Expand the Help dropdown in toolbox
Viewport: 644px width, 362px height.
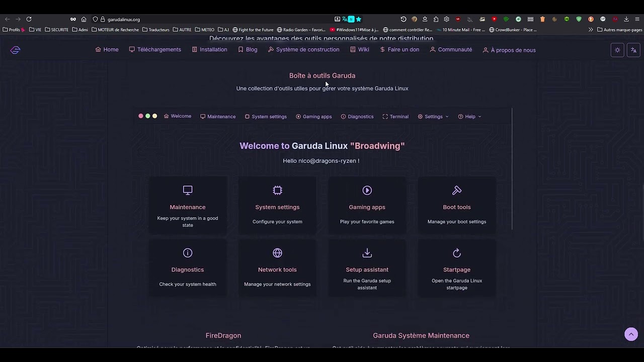click(x=469, y=117)
